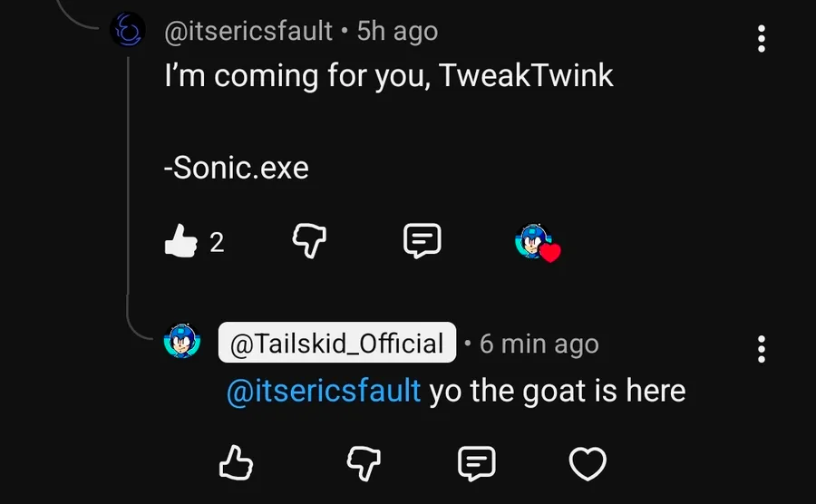Dislike the "goat is here" reply
Image resolution: width=816 pixels, height=504 pixels.
click(365, 463)
